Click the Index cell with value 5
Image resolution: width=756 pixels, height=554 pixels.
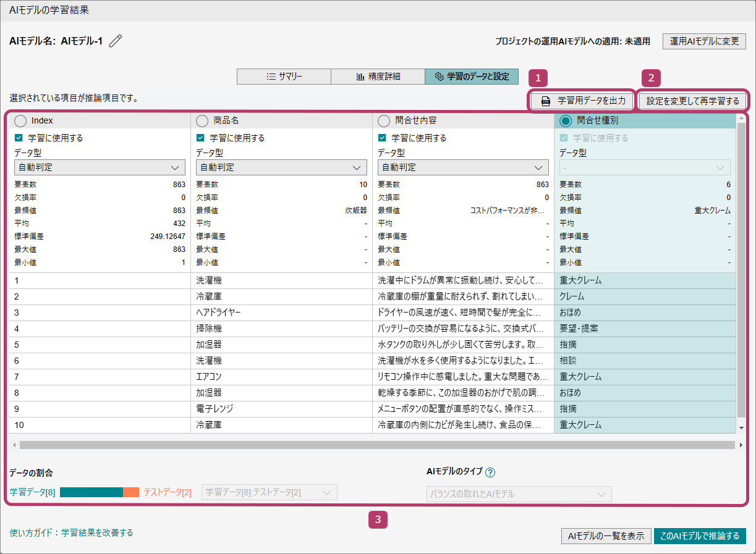tap(100, 345)
